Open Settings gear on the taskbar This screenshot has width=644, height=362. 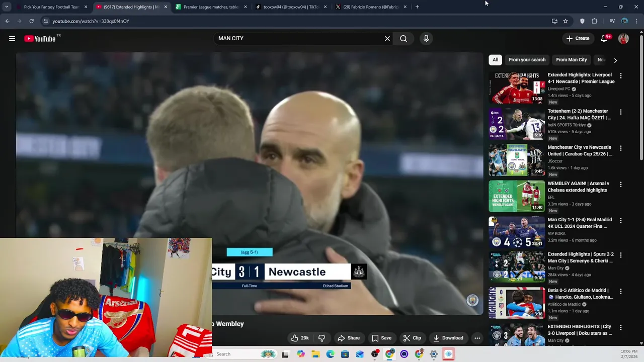434,354
